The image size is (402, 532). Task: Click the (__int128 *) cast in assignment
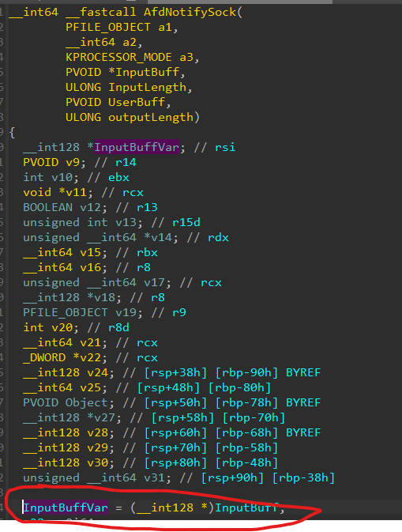[x=172, y=507]
